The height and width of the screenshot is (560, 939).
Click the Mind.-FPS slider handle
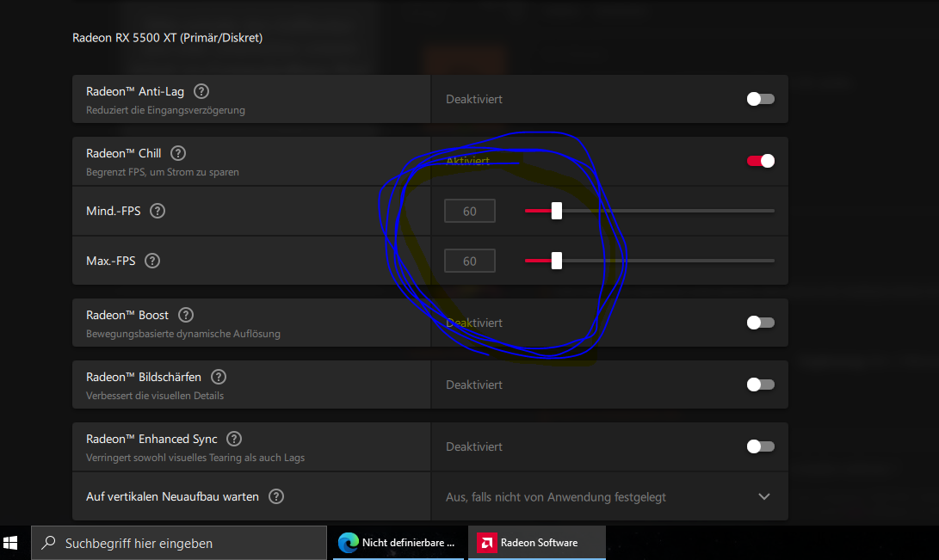pyautogui.click(x=557, y=211)
